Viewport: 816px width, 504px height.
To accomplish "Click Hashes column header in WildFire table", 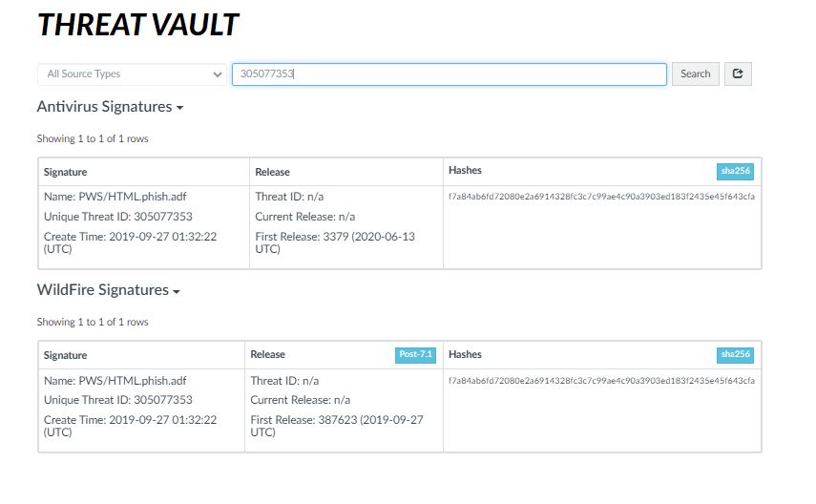I will coord(465,354).
